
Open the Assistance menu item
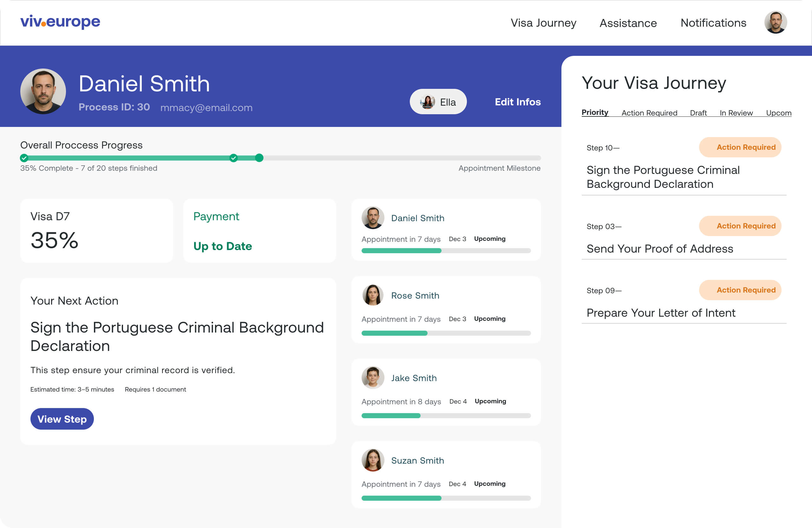[628, 23]
